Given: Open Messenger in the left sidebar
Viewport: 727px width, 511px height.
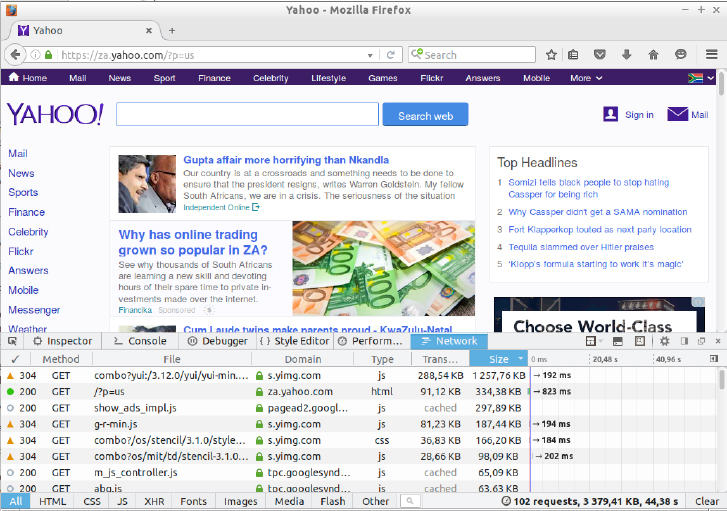Looking at the screenshot, I should (x=34, y=310).
